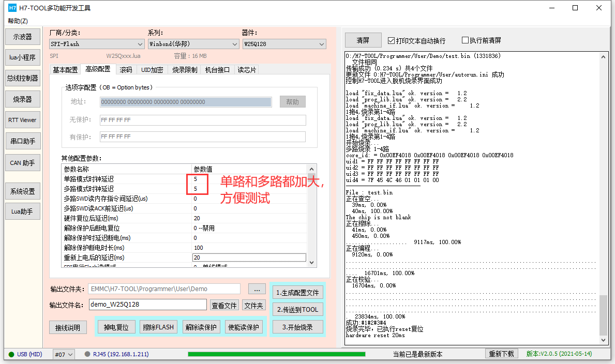Open RTT Viewer from the sidebar
Screen dimensions: 615x364
coord(23,120)
